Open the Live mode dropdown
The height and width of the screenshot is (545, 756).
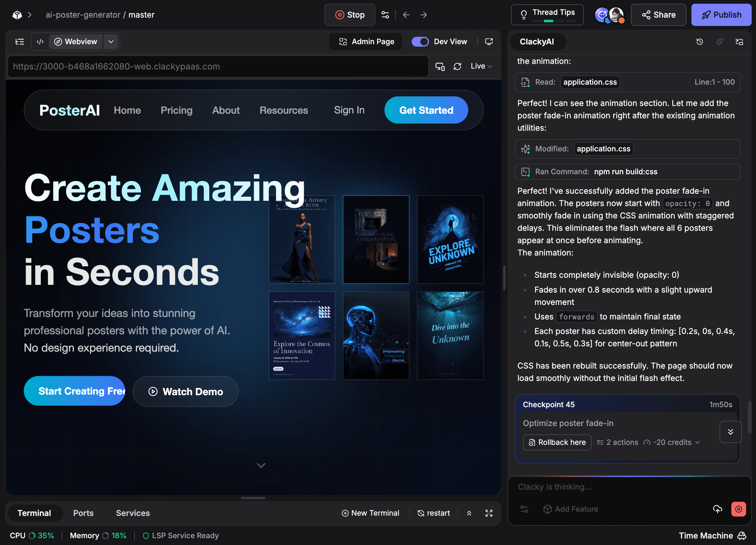481,66
